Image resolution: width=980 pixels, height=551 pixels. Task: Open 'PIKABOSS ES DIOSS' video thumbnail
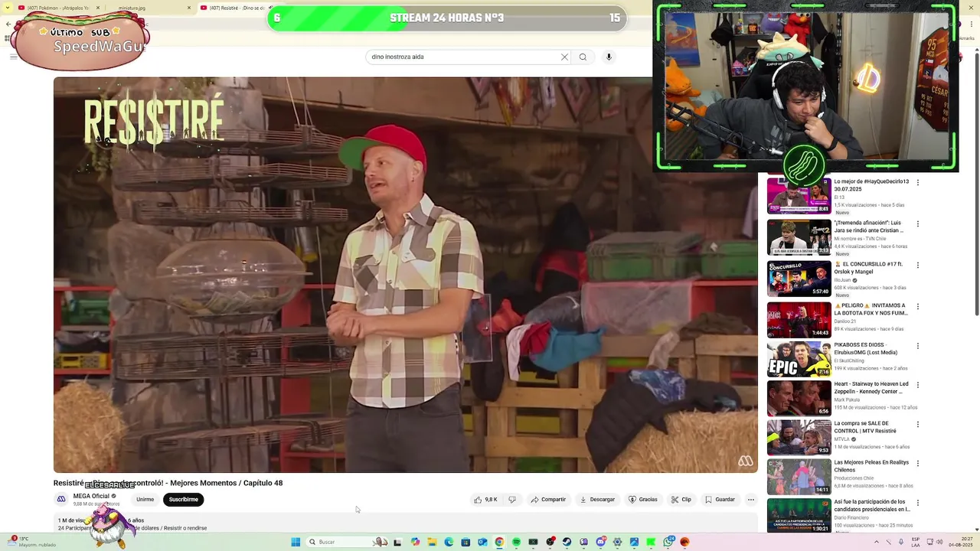[x=799, y=359]
